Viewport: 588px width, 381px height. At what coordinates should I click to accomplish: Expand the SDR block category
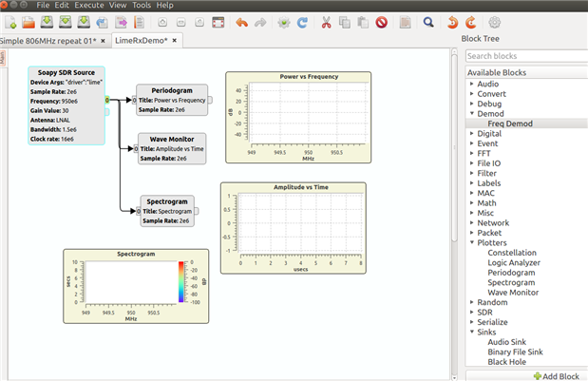pos(471,312)
